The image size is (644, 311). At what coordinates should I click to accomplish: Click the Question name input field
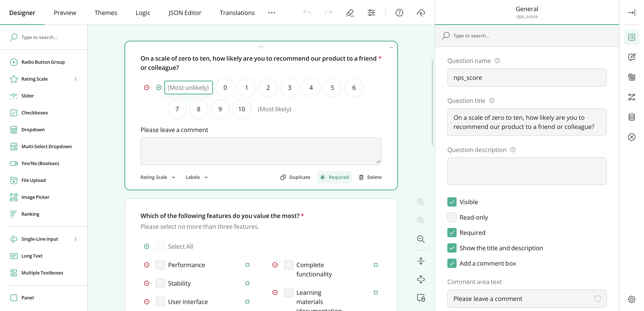coord(527,78)
